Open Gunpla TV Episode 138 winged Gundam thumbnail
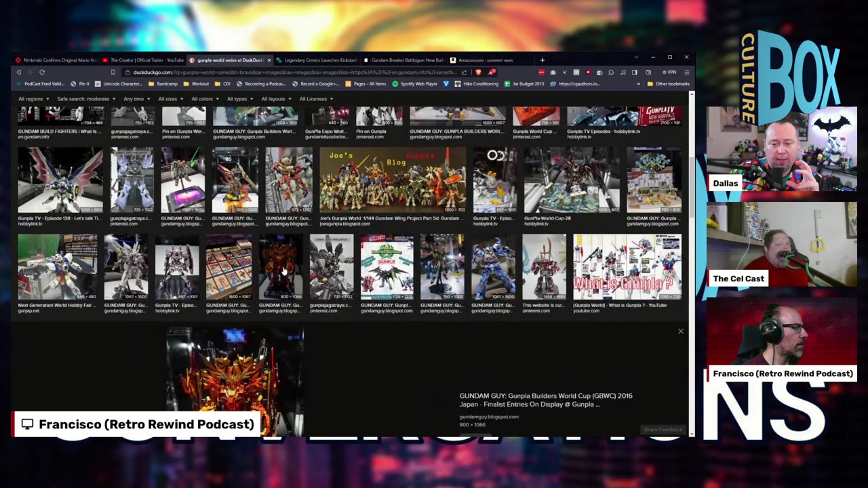The image size is (868, 488). (x=60, y=180)
